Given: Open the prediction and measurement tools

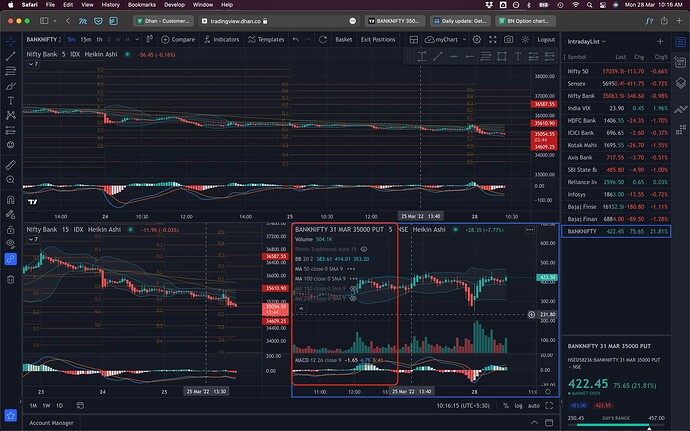Looking at the screenshot, I should 11,130.
